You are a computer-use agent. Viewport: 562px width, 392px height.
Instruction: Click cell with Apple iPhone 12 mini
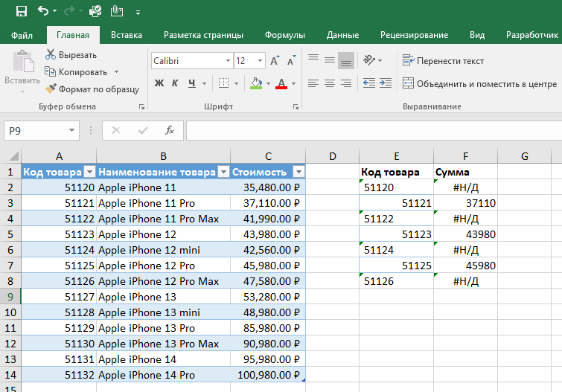[164, 250]
